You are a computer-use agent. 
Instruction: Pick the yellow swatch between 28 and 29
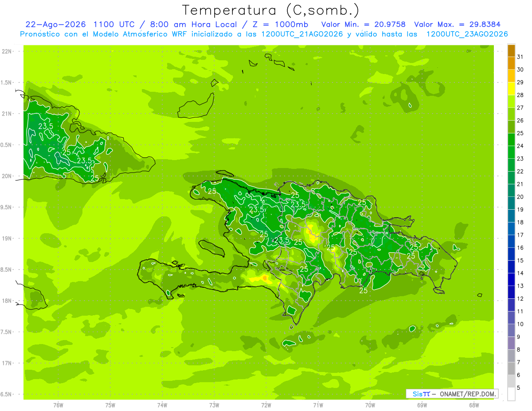[x=511, y=89]
